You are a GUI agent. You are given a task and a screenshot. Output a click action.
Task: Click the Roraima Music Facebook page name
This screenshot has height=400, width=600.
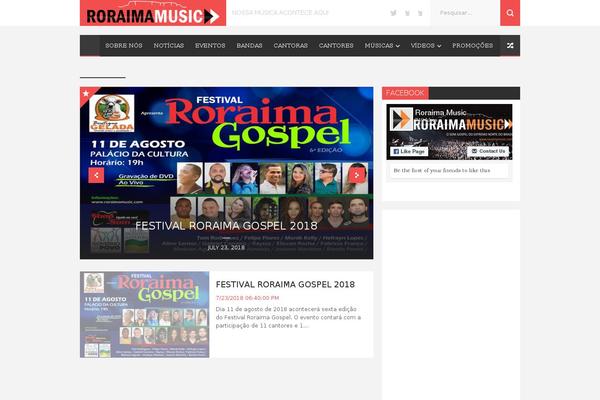pos(440,113)
